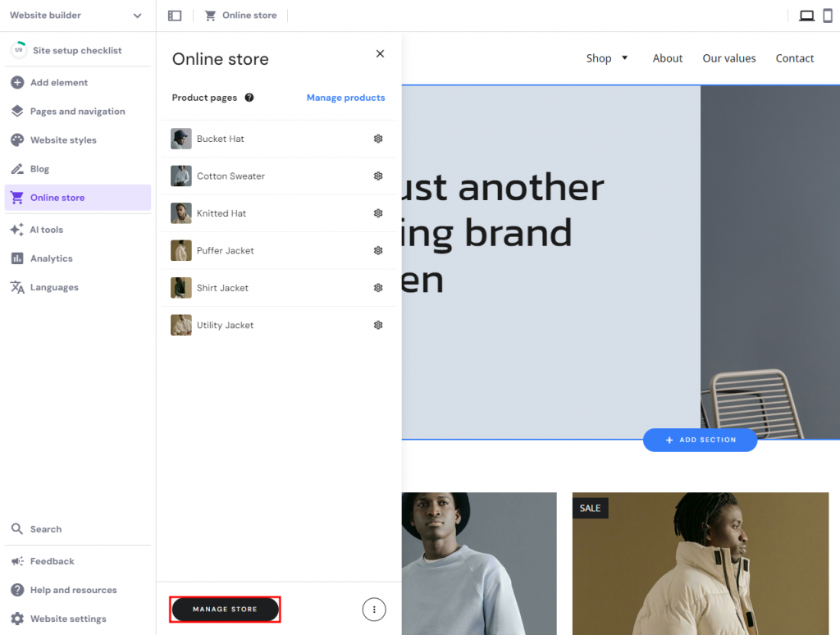
Task: Select the Contact menu item
Action: [x=794, y=58]
